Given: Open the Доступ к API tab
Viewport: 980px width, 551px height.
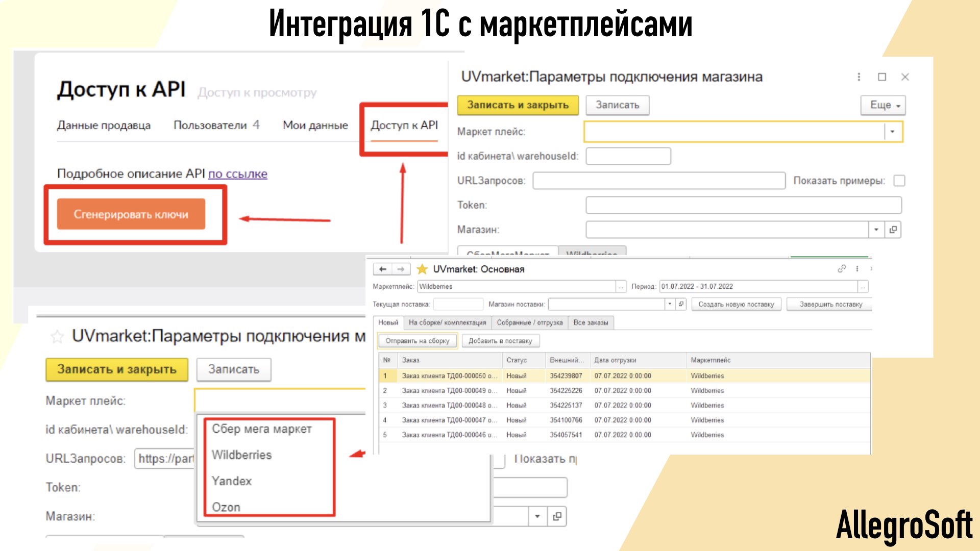Looking at the screenshot, I should pyautogui.click(x=404, y=125).
